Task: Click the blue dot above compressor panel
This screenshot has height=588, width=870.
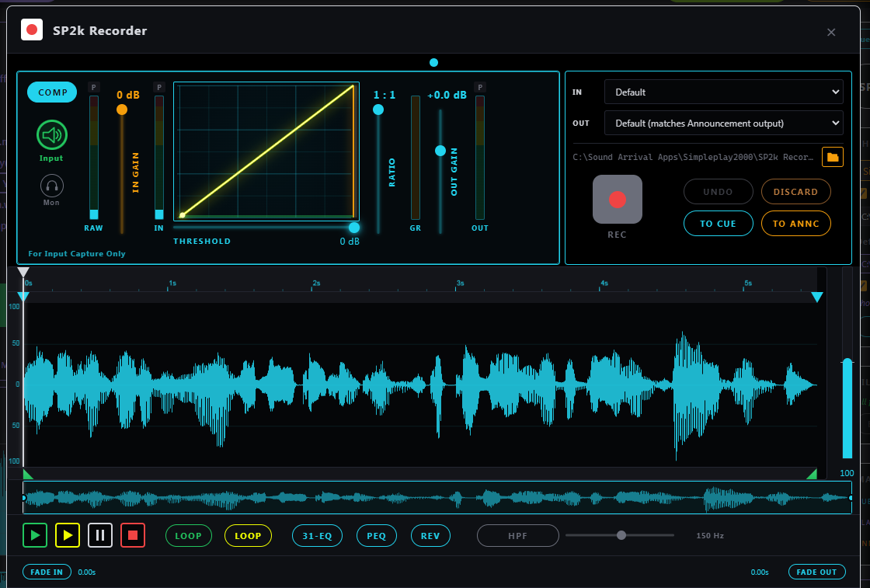Action: click(x=434, y=63)
